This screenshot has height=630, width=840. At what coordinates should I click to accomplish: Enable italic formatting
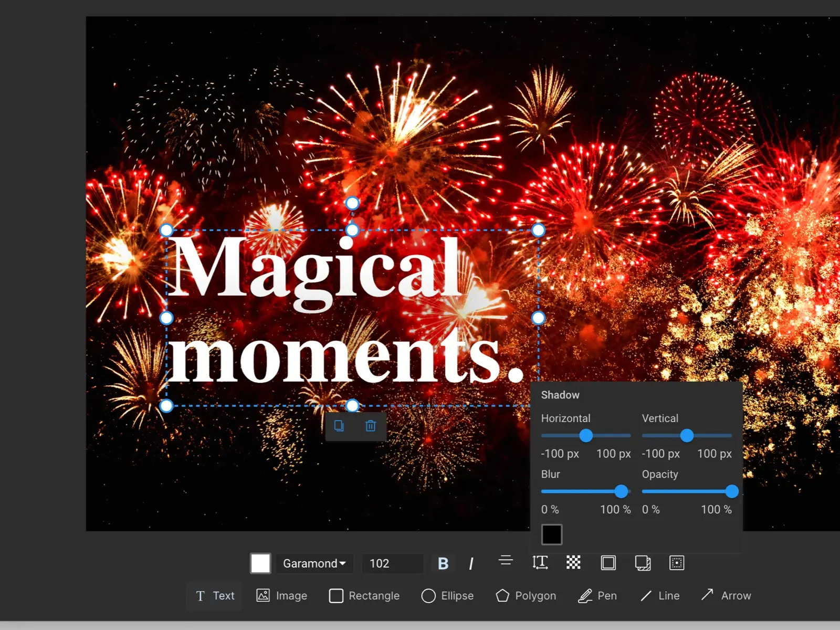(471, 563)
